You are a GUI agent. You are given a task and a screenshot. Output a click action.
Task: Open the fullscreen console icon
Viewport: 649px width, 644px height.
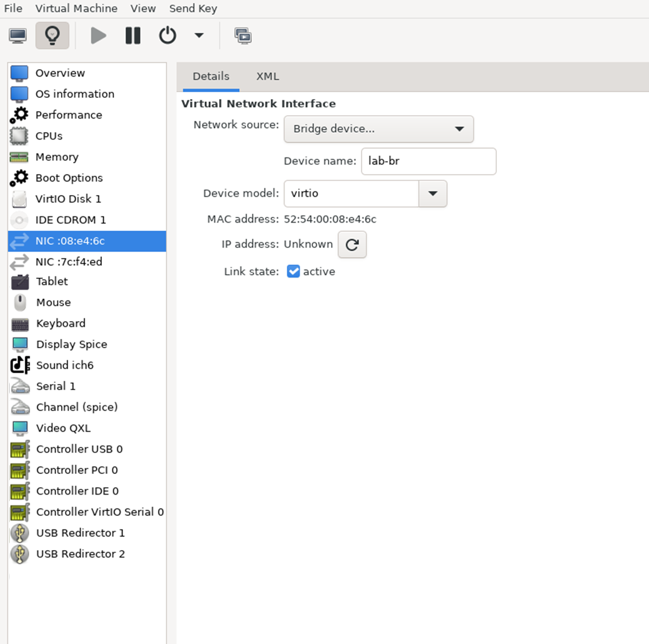[243, 35]
